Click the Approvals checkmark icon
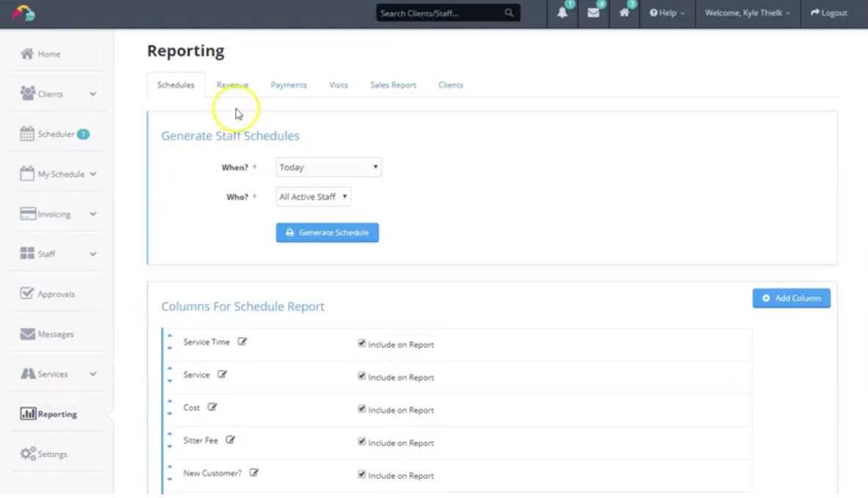868x498 pixels. click(27, 293)
